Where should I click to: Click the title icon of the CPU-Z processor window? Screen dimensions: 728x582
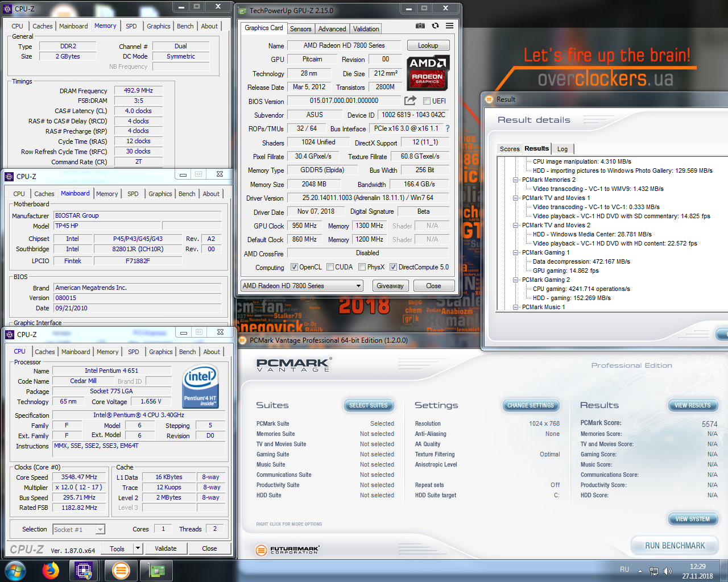click(10, 334)
